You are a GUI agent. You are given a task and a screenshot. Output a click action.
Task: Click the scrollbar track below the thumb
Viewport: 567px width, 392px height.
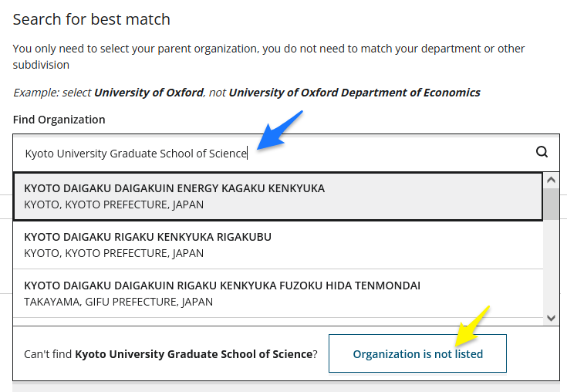click(x=551, y=265)
